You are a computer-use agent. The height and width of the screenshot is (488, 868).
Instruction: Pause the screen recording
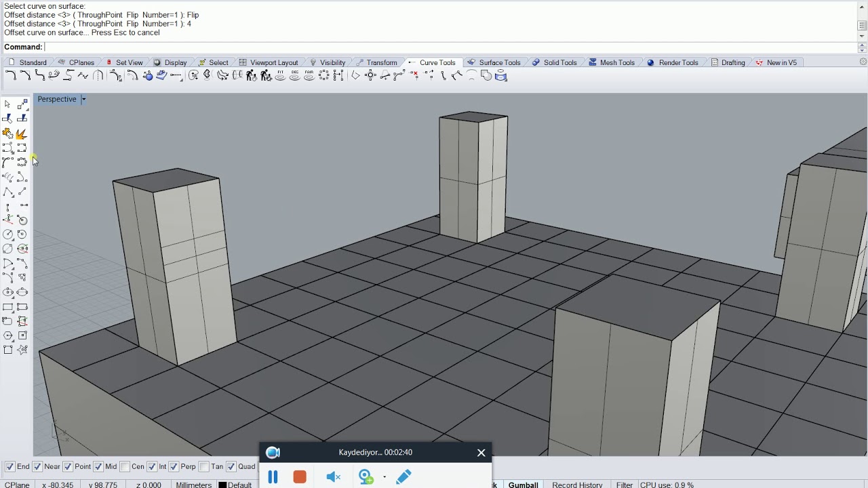tap(273, 477)
